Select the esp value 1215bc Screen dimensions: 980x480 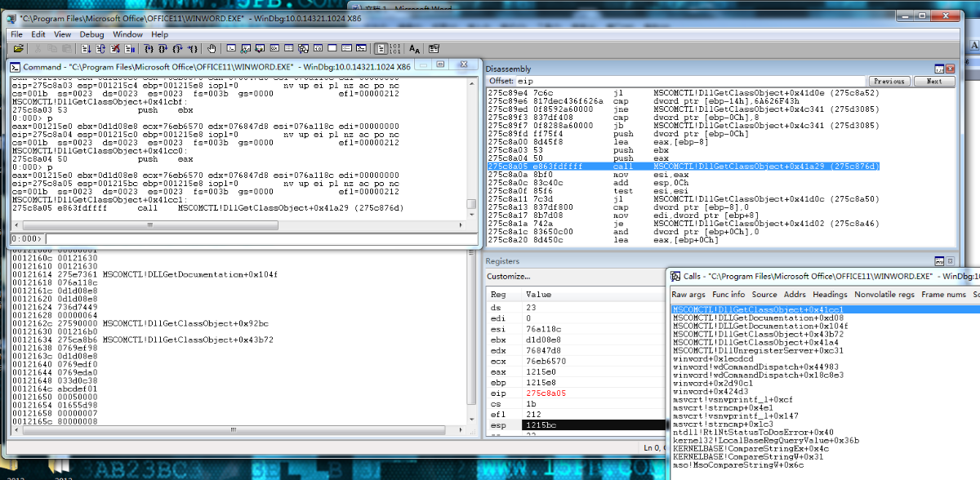[542, 424]
